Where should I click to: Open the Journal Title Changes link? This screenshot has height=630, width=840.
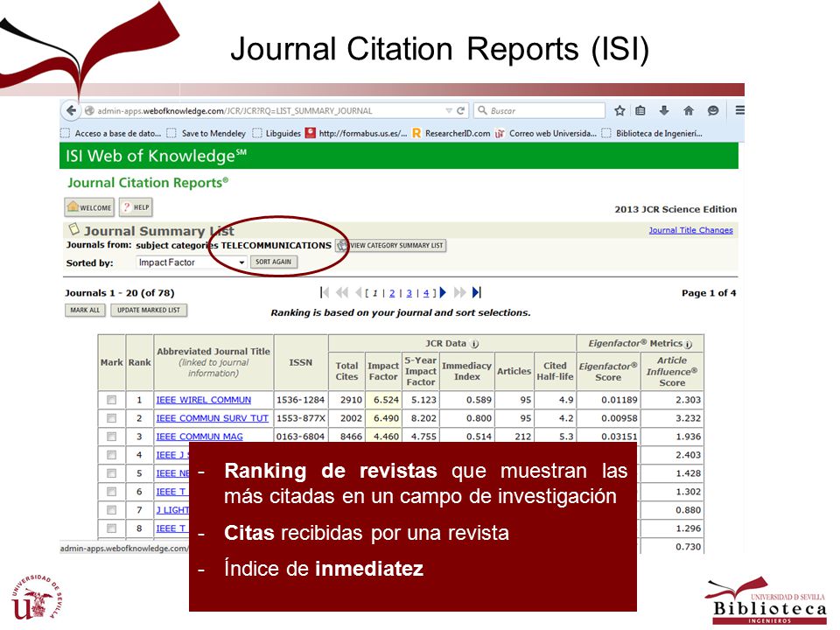(x=690, y=230)
